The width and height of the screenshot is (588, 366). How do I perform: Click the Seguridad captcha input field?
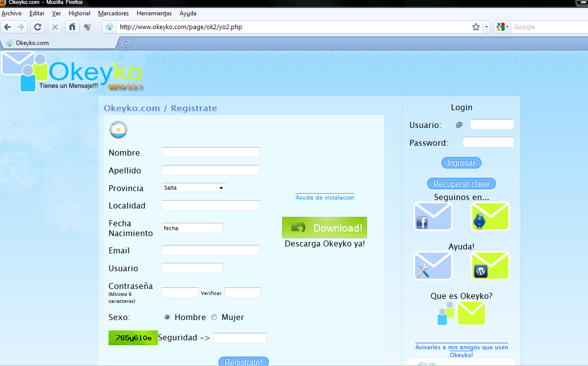[x=240, y=338]
